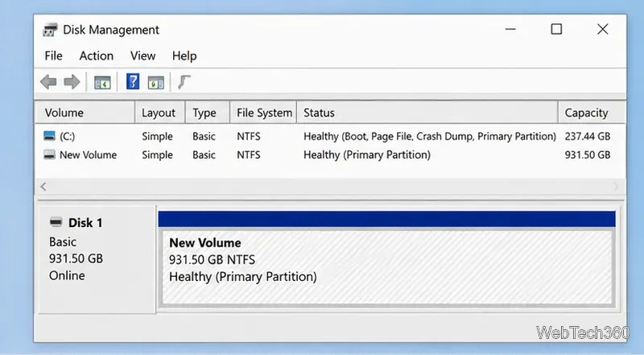The image size is (644, 355).
Task: Click the Basic type cell for New Volume
Action: [204, 155]
